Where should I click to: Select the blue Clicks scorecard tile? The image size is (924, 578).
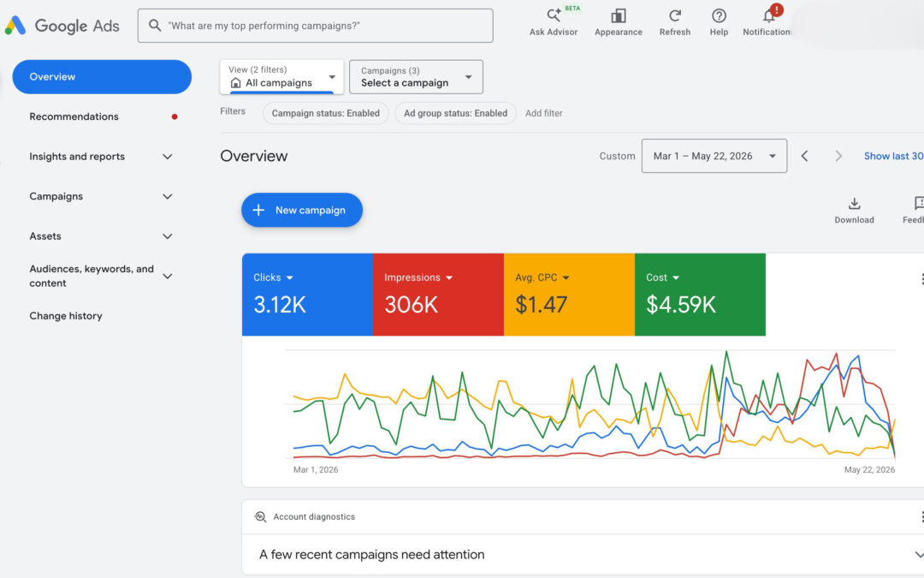(308, 295)
